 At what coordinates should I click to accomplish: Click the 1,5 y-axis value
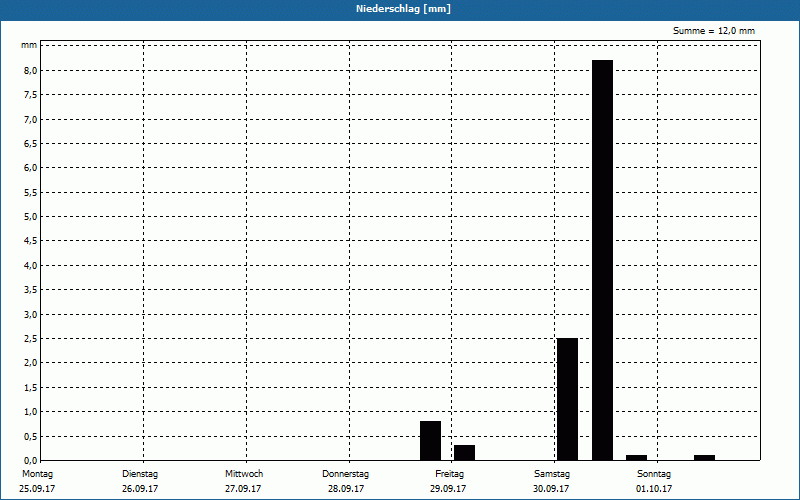[x=31, y=387]
